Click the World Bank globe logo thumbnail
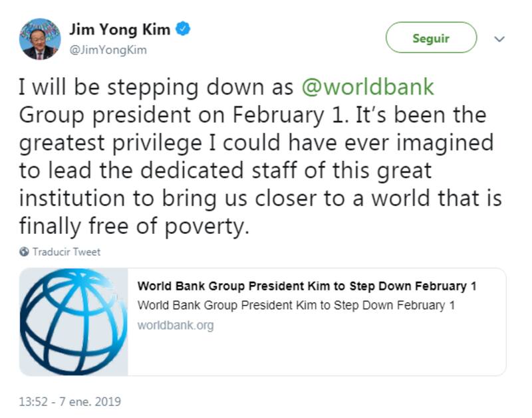The width and height of the screenshot is (532, 418). click(73, 322)
